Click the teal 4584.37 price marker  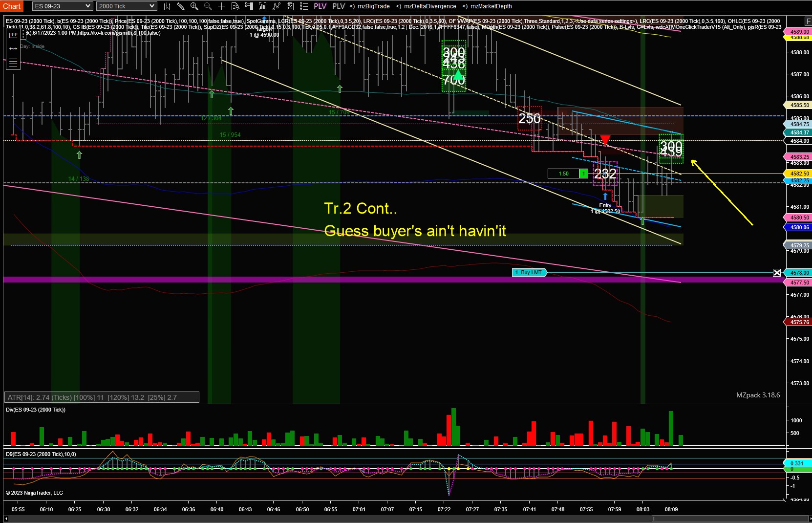pos(797,132)
